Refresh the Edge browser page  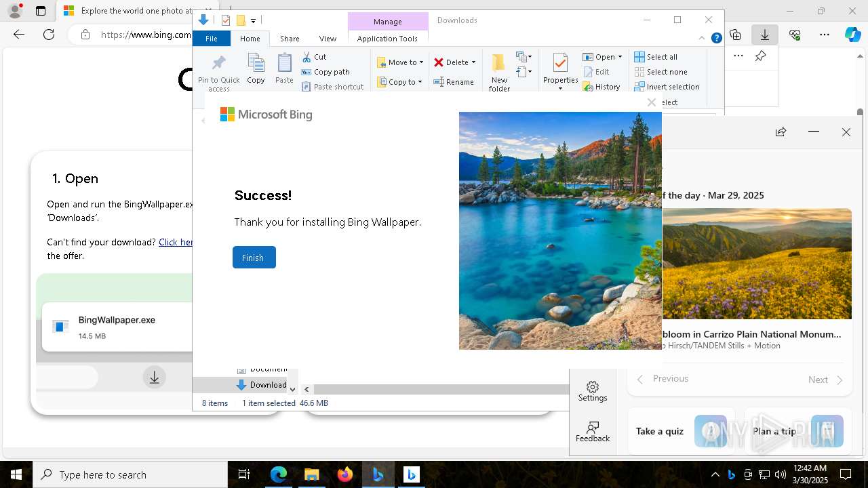point(49,35)
